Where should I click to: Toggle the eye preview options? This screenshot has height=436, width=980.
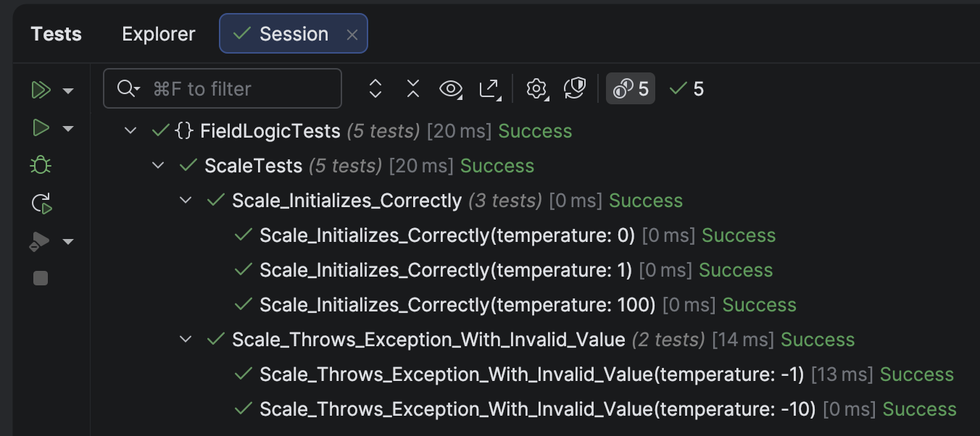click(450, 88)
